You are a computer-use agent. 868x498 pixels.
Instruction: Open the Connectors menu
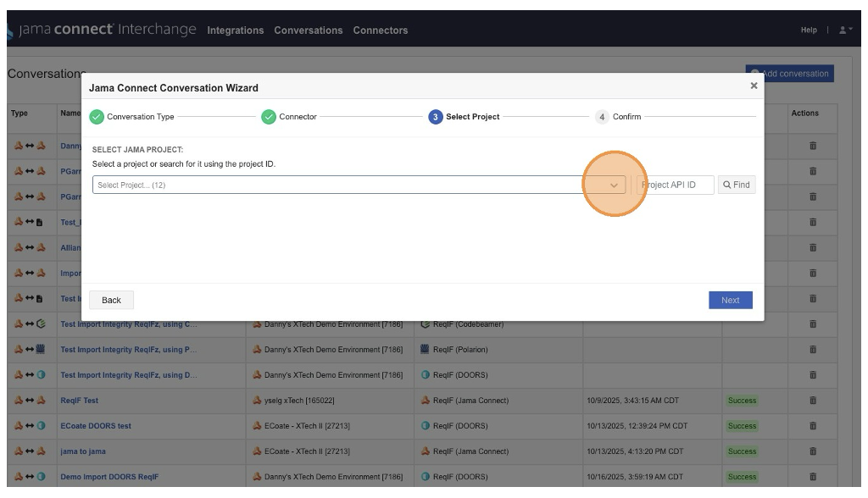[381, 30]
